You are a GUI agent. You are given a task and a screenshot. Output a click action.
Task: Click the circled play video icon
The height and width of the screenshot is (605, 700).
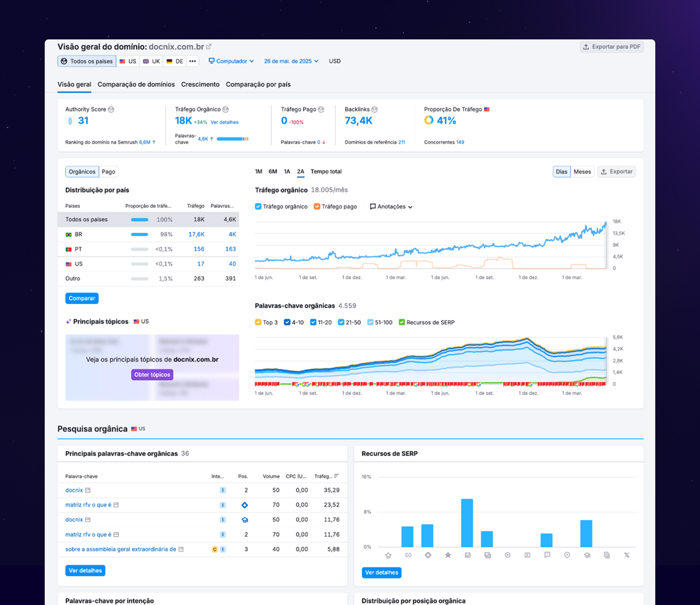(x=507, y=555)
